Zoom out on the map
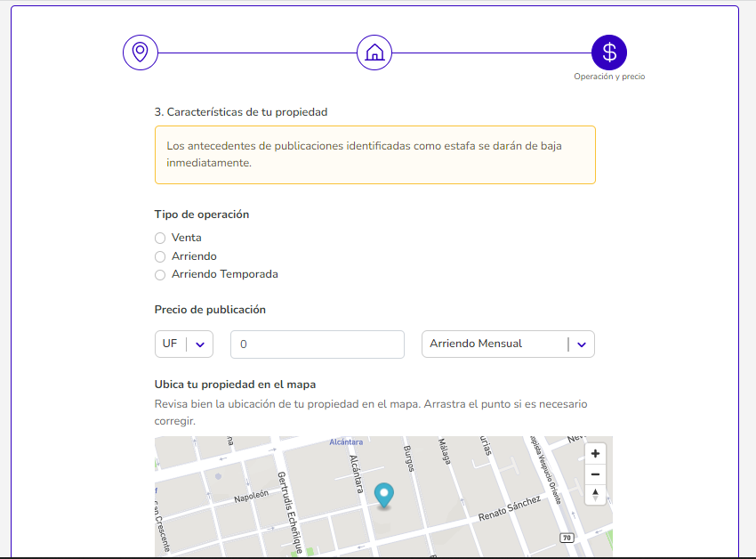 [x=595, y=474]
